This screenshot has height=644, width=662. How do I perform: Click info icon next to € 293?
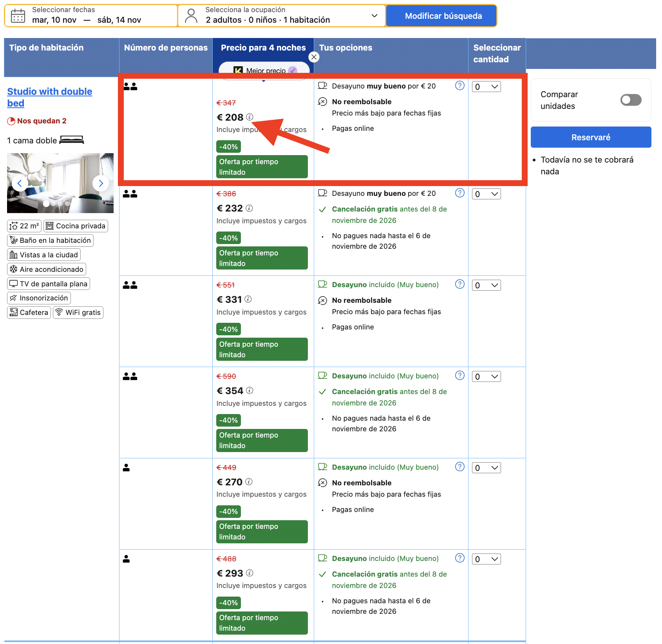[250, 573]
